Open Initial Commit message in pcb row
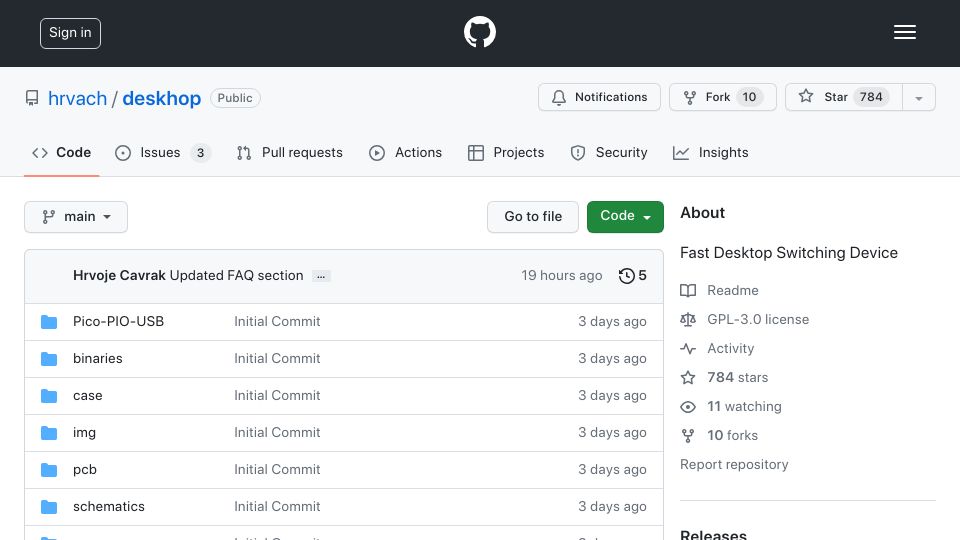 point(277,470)
